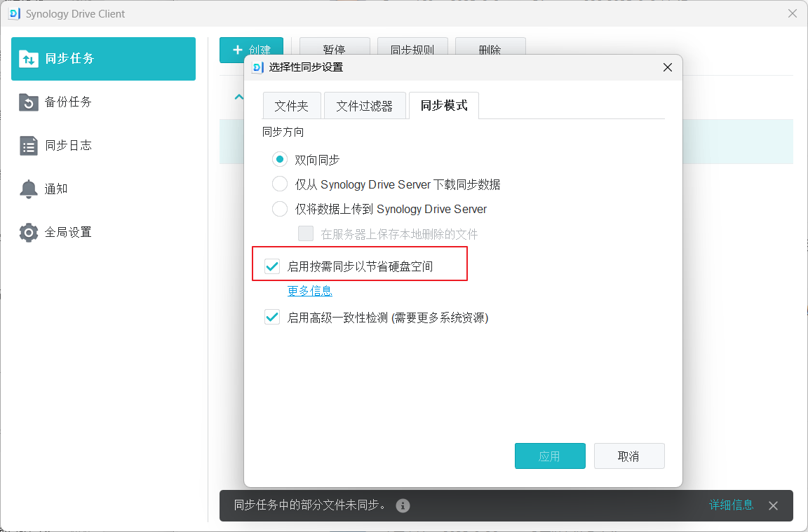This screenshot has width=808, height=532.
Task: Switch to the 同步模式 tab
Action: click(444, 106)
